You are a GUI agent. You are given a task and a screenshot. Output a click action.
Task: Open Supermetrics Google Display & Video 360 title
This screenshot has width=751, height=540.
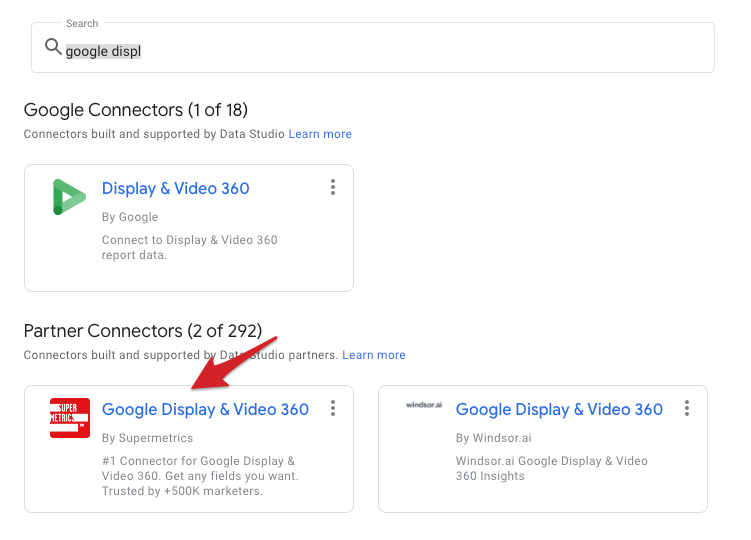[205, 409]
